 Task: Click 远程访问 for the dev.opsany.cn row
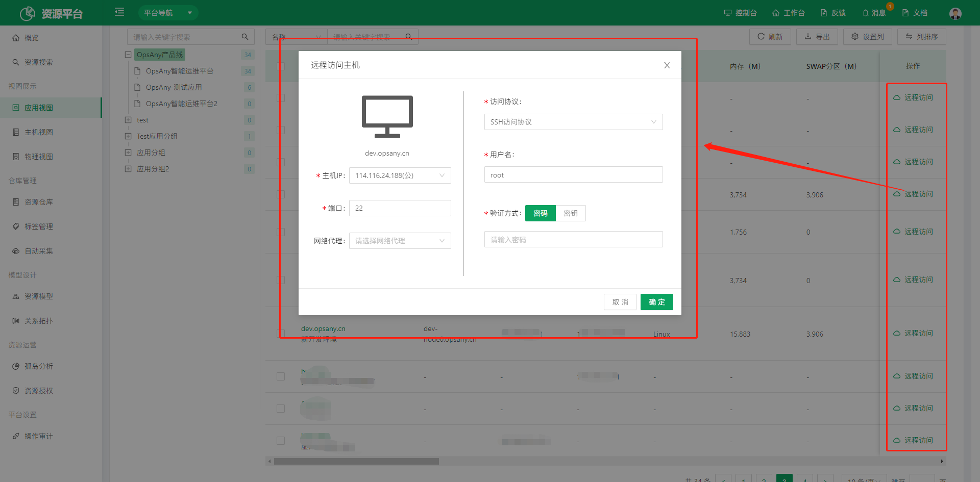pos(913,333)
